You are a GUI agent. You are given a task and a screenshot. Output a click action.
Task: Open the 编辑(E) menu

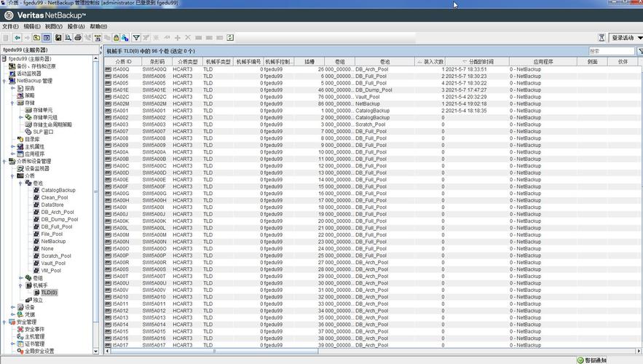coord(32,26)
